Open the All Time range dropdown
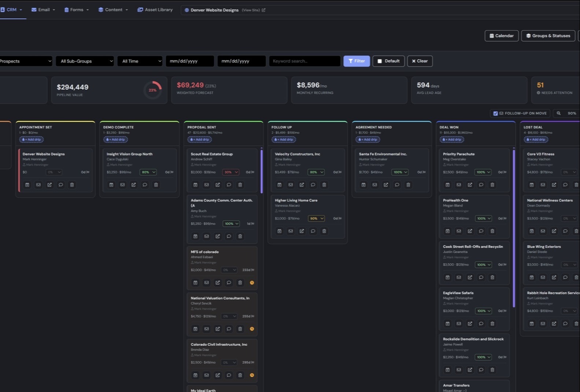Viewport: 580px width, 392px height. click(140, 61)
